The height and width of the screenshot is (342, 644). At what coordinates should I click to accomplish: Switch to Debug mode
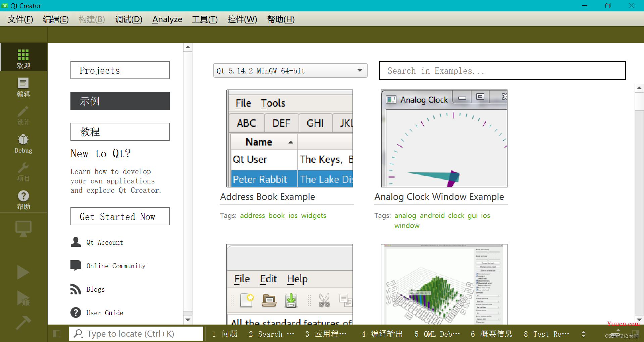pyautogui.click(x=23, y=143)
